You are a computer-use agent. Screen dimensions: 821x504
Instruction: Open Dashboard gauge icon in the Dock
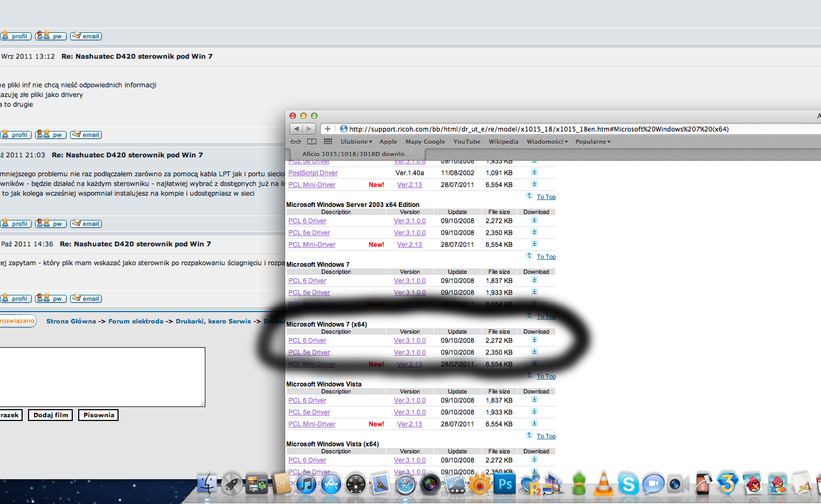pos(356,484)
